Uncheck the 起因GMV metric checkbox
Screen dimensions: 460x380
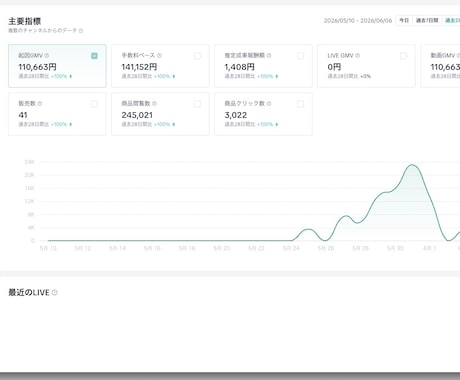point(94,56)
